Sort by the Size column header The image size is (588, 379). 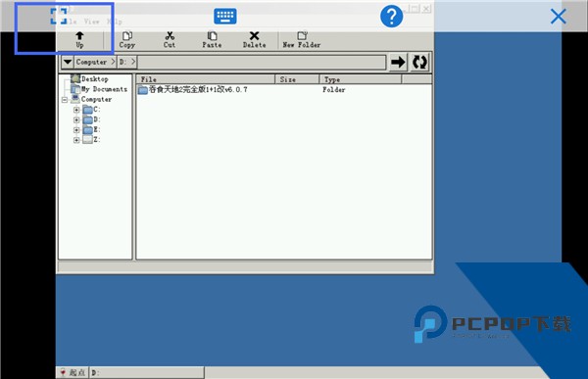point(297,79)
